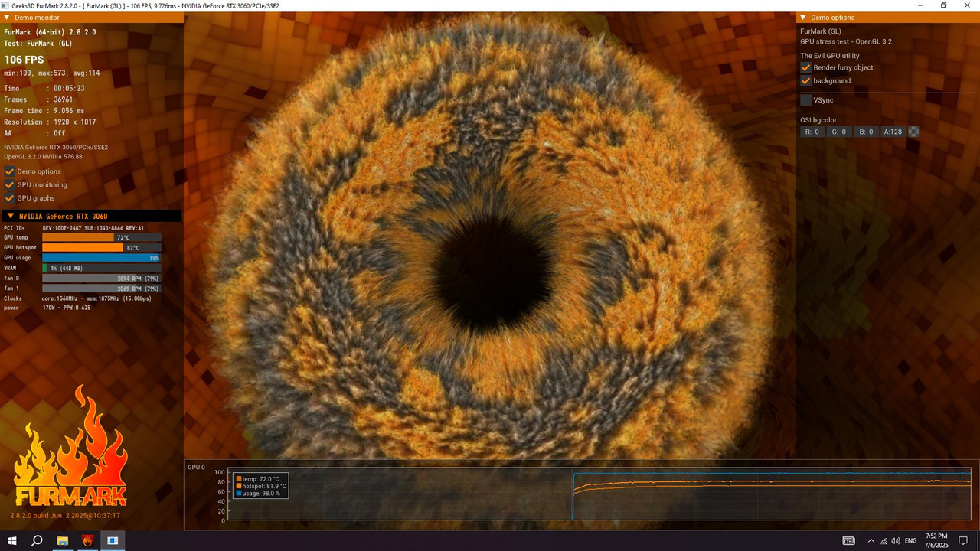Click 'GPU stress test - OpenGL 3.2' text
The image size is (980, 551).
(x=846, y=41)
